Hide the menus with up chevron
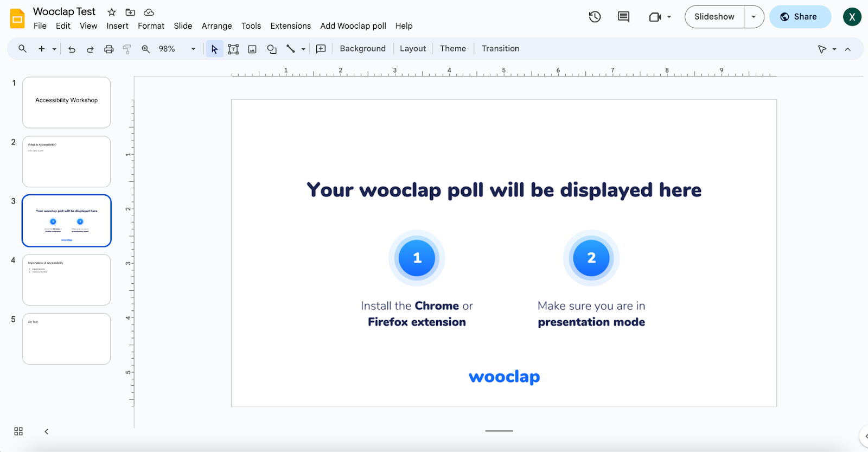Image resolution: width=868 pixels, height=452 pixels. (848, 49)
